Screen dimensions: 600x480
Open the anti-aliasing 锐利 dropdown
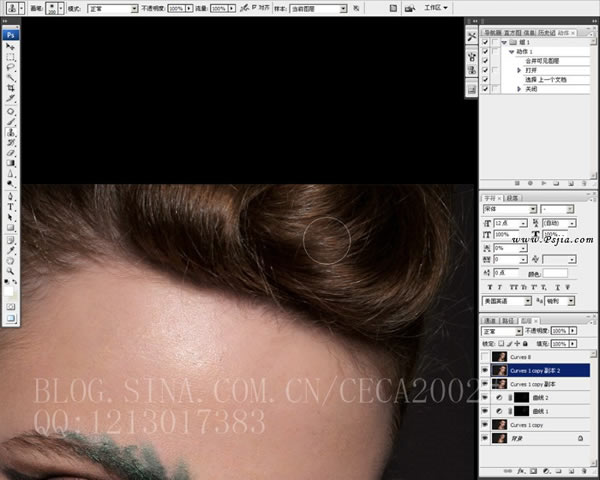point(560,301)
